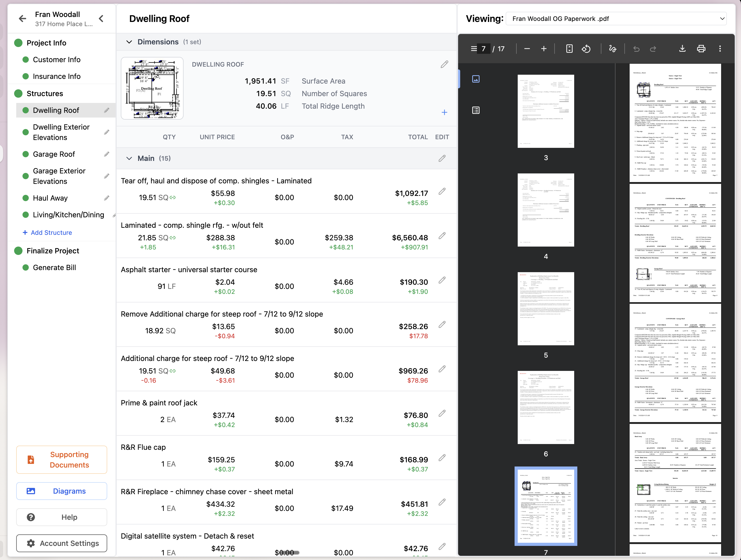Select Garage Roof structure
This screenshot has height=560, width=741.
[x=54, y=154]
